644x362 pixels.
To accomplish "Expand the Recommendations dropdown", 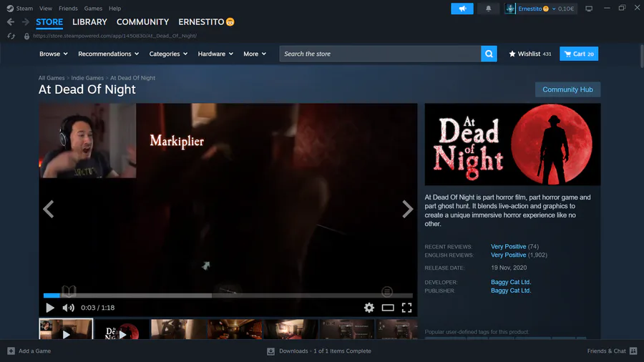I will point(109,54).
